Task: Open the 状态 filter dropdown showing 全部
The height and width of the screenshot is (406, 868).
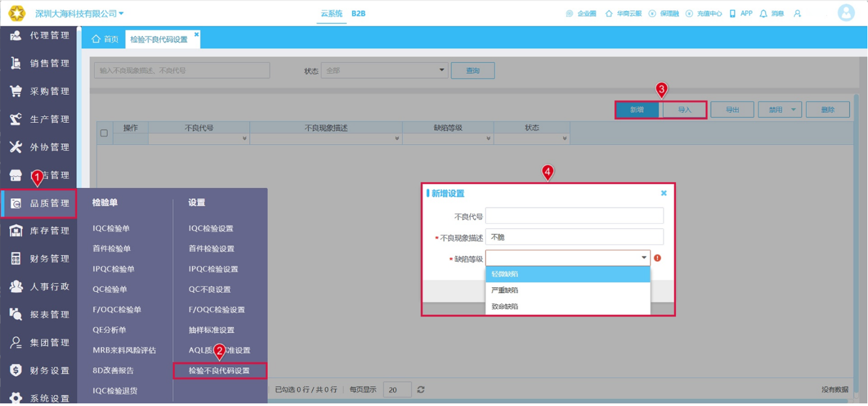Action: [x=384, y=70]
